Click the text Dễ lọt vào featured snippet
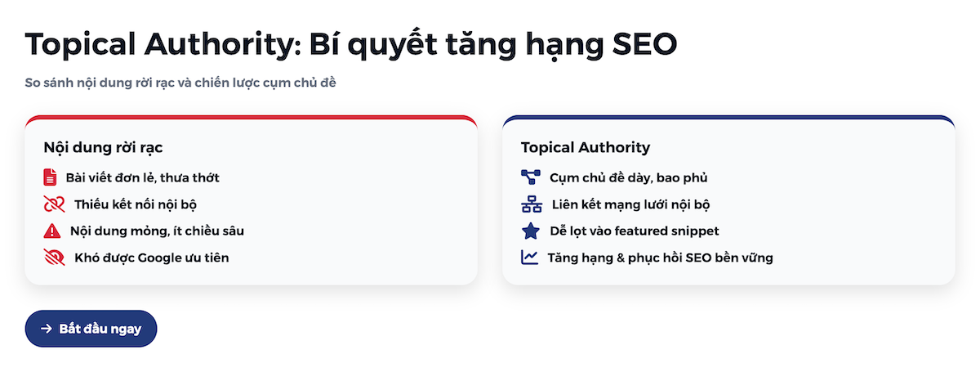980x372 pixels. [635, 231]
